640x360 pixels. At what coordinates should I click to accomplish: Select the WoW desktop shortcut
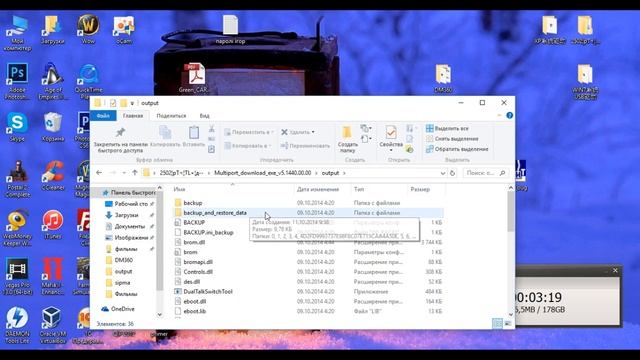tap(88, 29)
